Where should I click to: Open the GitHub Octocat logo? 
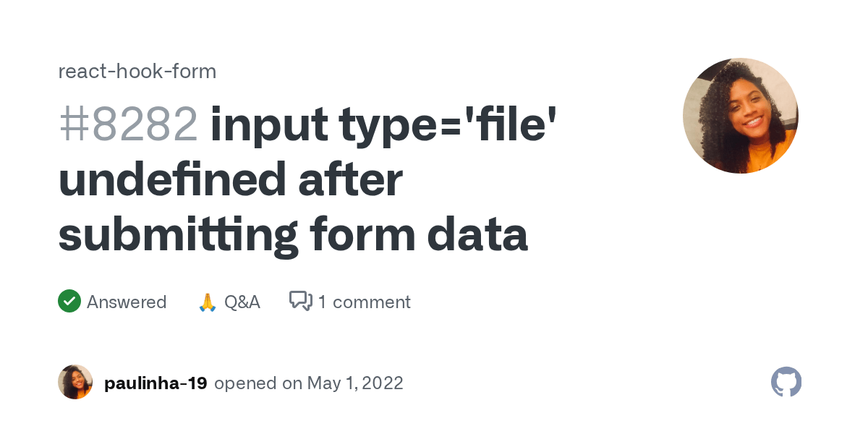click(x=786, y=382)
